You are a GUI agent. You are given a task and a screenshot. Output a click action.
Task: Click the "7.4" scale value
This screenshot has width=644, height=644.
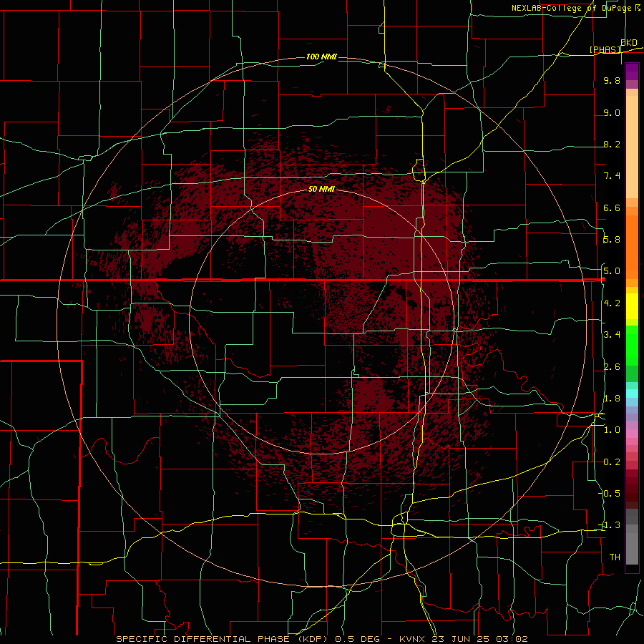(x=612, y=176)
